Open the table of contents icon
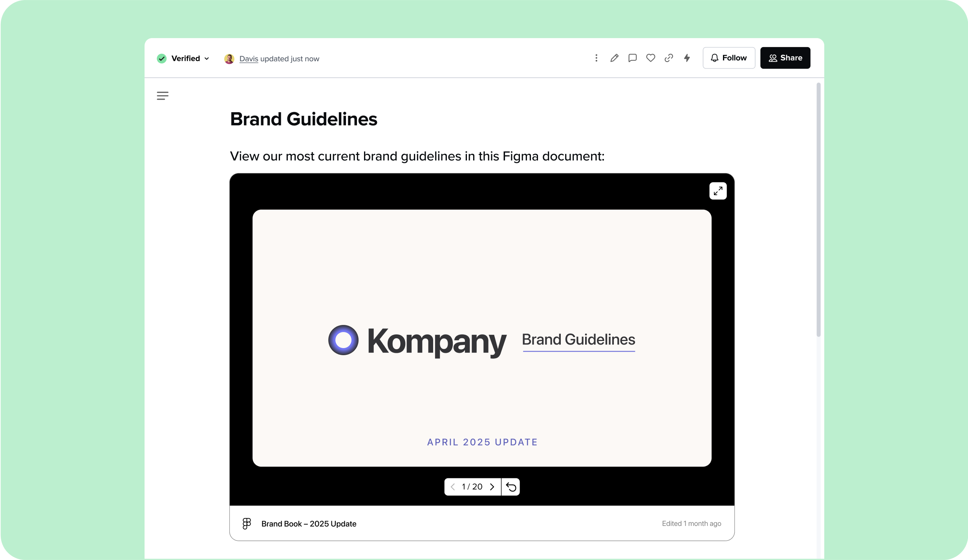The height and width of the screenshot is (560, 968). click(x=163, y=96)
